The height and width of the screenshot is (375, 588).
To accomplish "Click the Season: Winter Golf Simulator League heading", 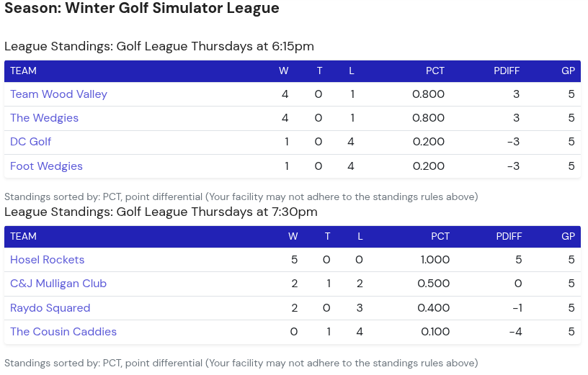I will click(142, 9).
